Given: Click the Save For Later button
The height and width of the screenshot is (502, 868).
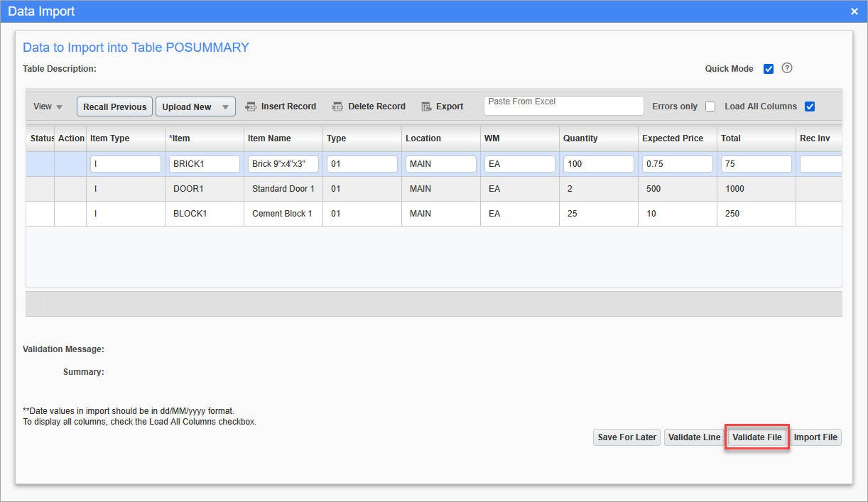Looking at the screenshot, I should coord(626,437).
